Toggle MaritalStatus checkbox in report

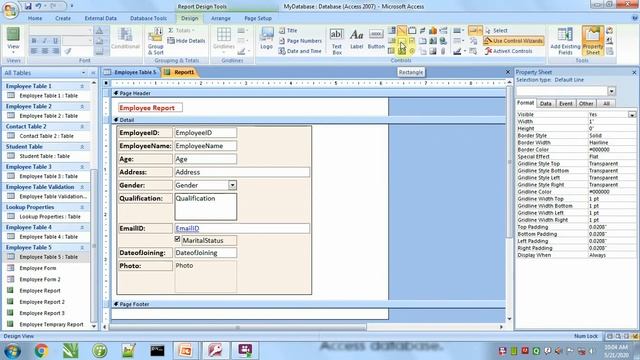tap(178, 239)
